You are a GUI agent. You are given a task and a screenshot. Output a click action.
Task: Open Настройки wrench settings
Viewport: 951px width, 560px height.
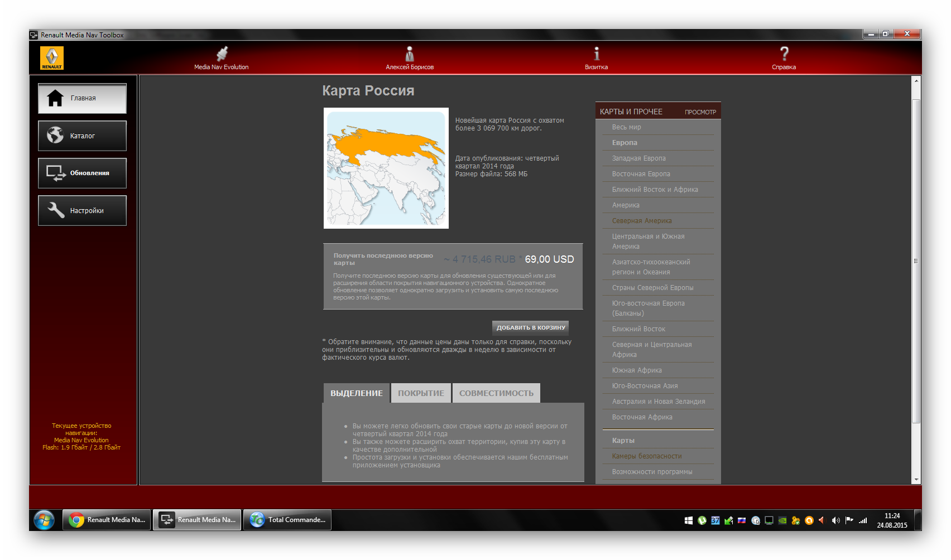82,210
